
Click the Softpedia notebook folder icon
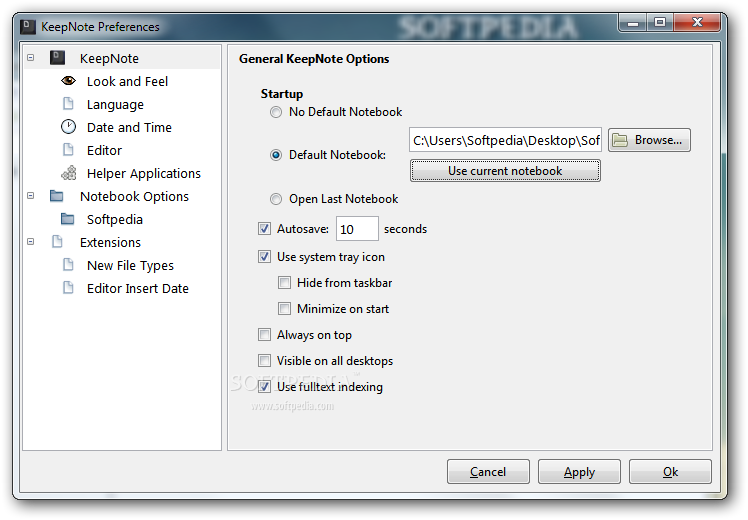[68, 219]
